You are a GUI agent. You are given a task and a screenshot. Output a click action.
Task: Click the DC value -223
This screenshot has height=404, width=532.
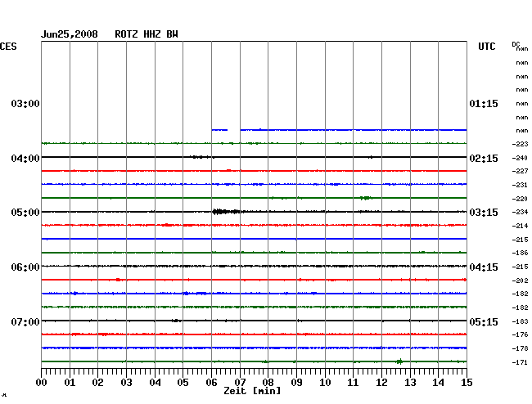[520, 144]
